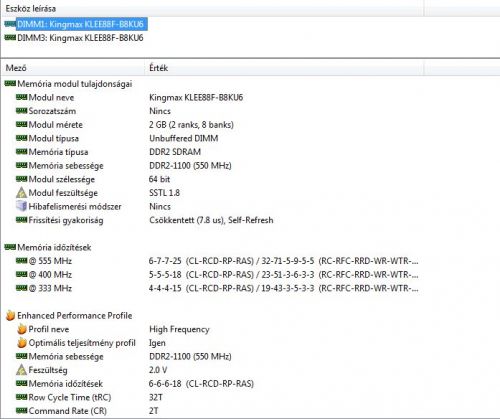This screenshot has height=419, width=500.
Task: Click the cube icon beside Hibafelismerési módszer
Action: coord(21,206)
